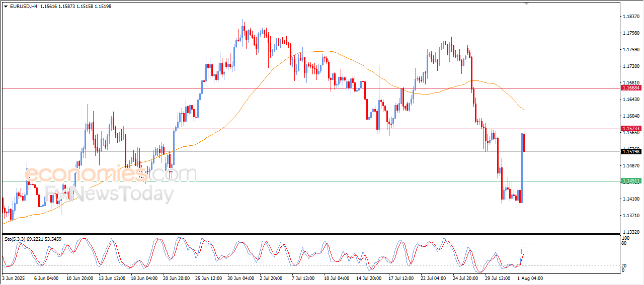Image resolution: width=644 pixels, height=285 pixels.
Task: Select the green 1.14511 price level tag
Action: tap(631, 181)
